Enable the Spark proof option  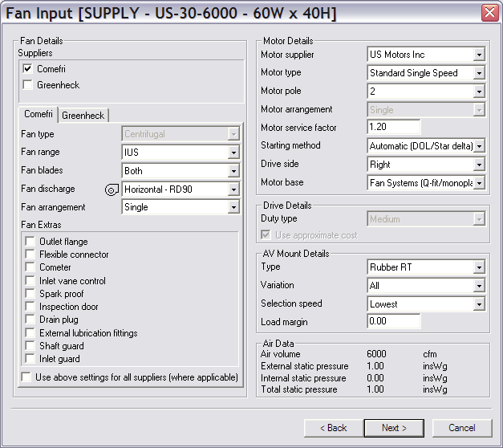(30, 294)
